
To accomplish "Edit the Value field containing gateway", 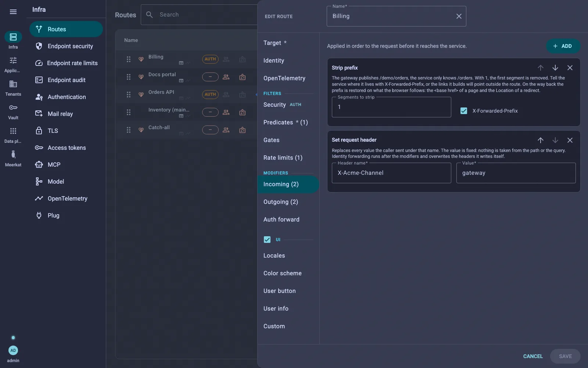I will point(516,173).
